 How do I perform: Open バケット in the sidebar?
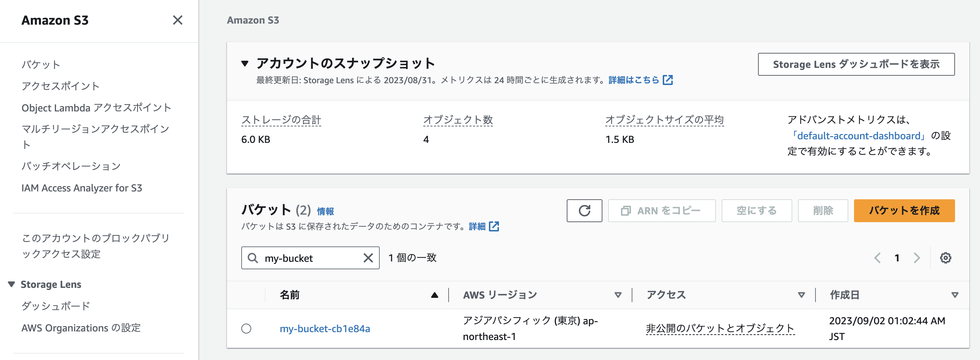pos(41,64)
